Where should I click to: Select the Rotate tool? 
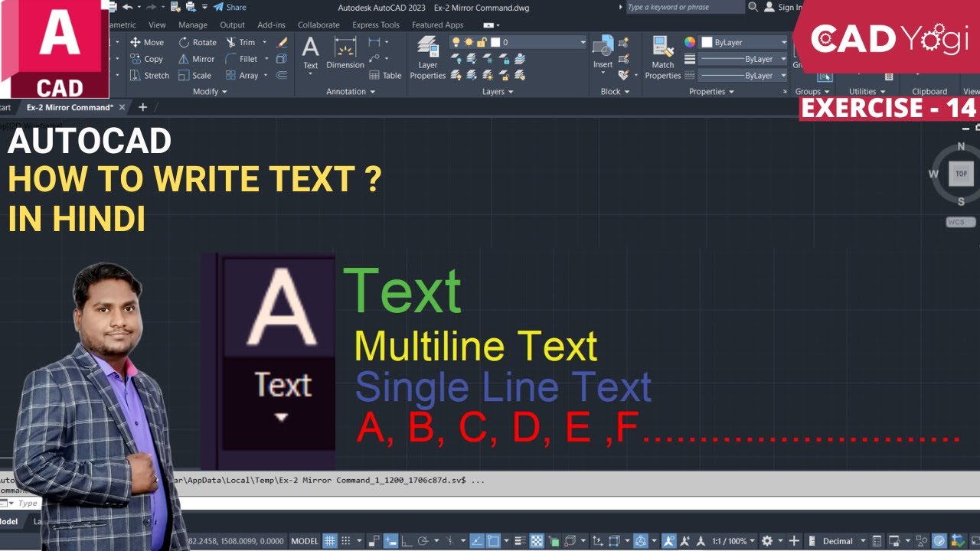pos(198,43)
